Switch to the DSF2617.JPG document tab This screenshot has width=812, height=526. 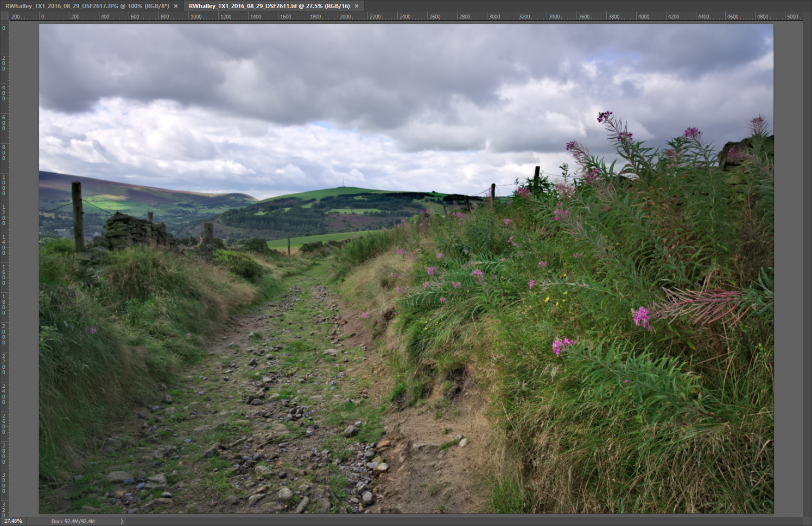coord(87,6)
